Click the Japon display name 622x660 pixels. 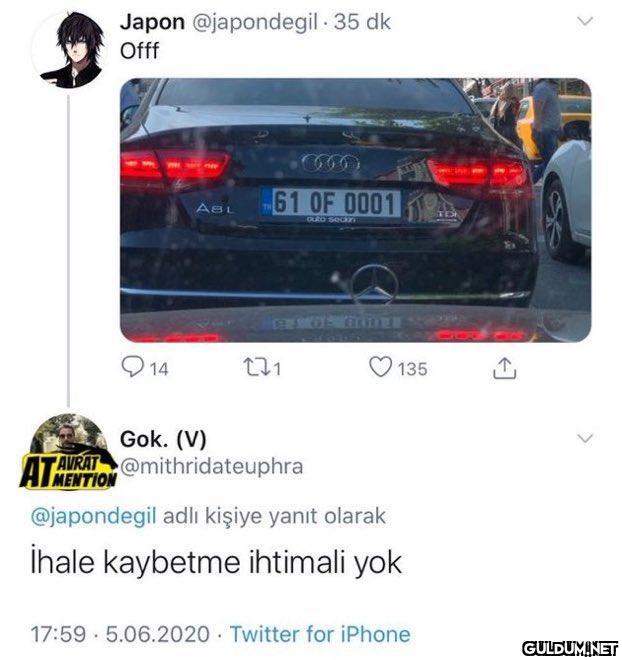coord(152,22)
